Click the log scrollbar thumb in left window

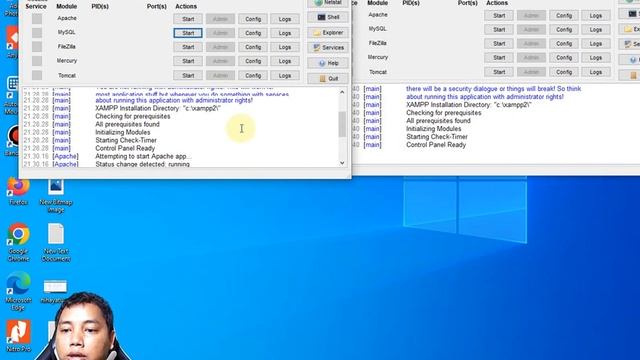(x=342, y=124)
